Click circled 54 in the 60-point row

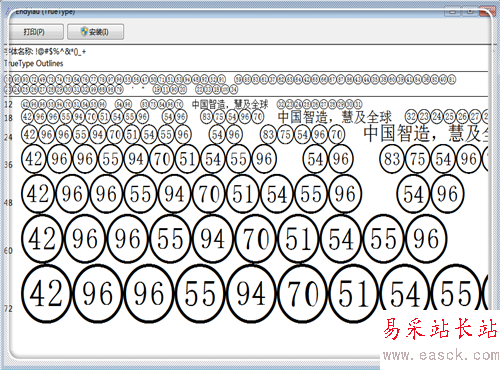(341, 239)
